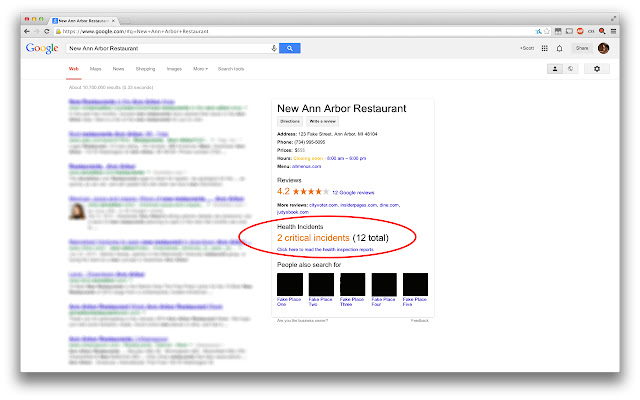Click the Are you the business owner link

point(302,321)
